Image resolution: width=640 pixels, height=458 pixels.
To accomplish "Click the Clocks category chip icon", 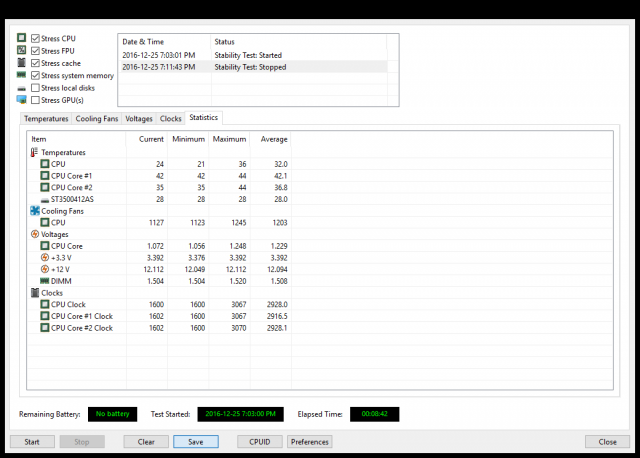I will 34,293.
